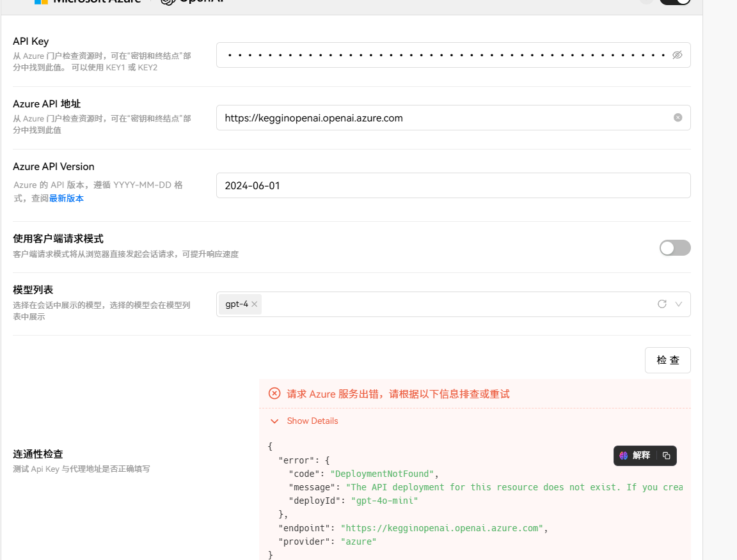This screenshot has width=737, height=560.
Task: Select the "gpt-4o-mini" deployId value
Action: click(384, 501)
